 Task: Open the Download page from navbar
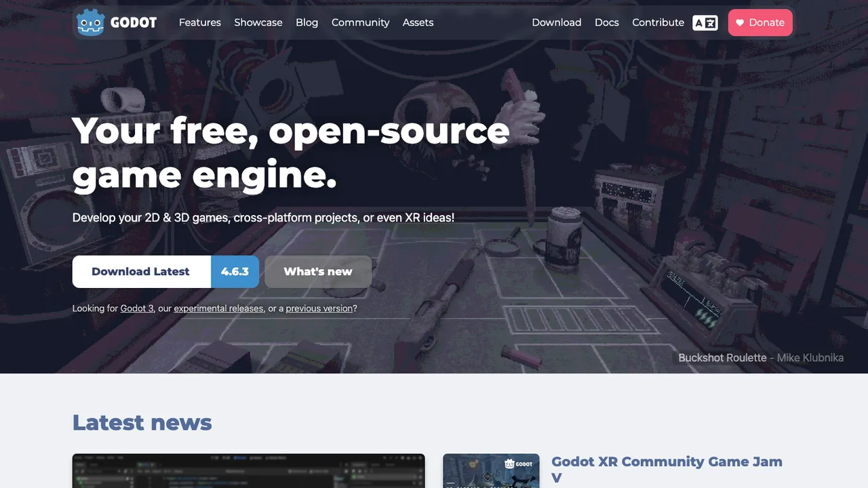tap(556, 22)
